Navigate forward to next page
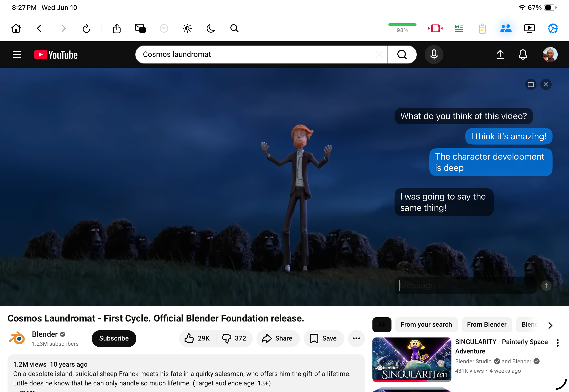The width and height of the screenshot is (569, 392). [x=63, y=28]
